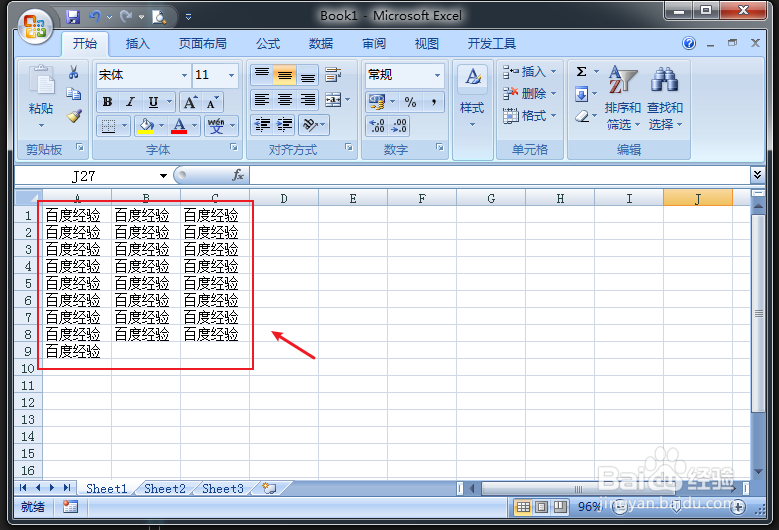Toggle wrap text in cells
This screenshot has width=779, height=530.
tap(333, 75)
